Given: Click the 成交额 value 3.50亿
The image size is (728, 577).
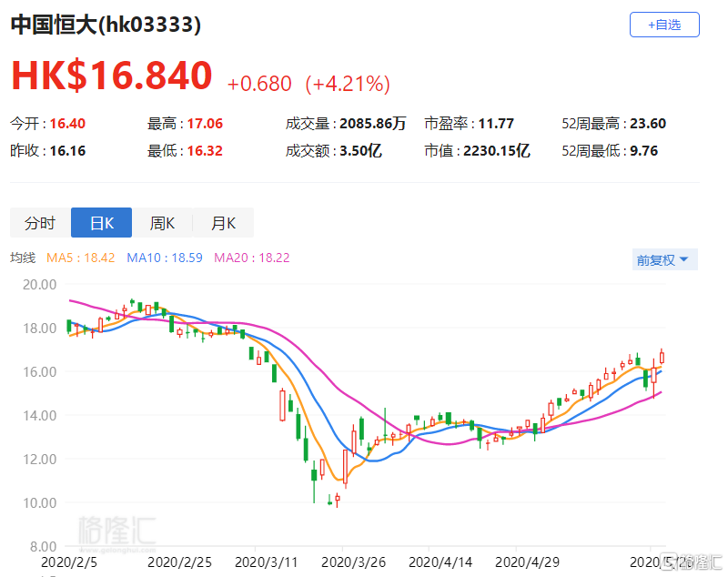Looking at the screenshot, I should 360,151.
